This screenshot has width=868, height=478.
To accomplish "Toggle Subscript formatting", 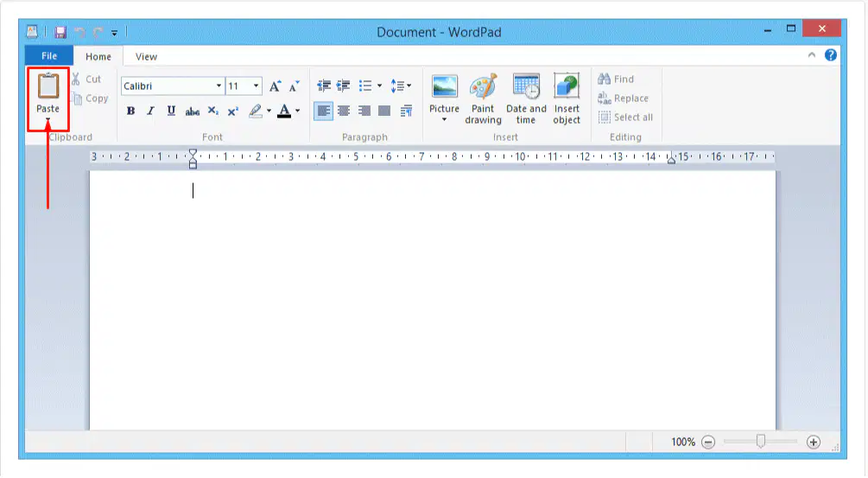I will point(212,111).
